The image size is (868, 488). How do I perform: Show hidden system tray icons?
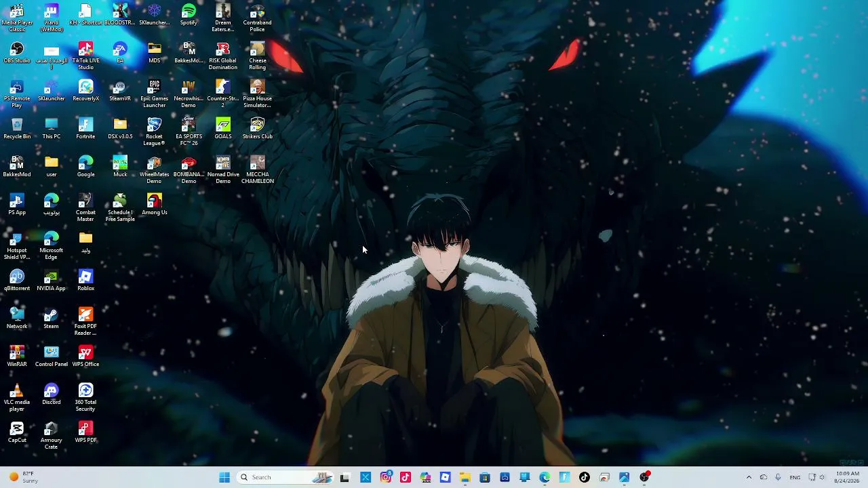click(749, 477)
